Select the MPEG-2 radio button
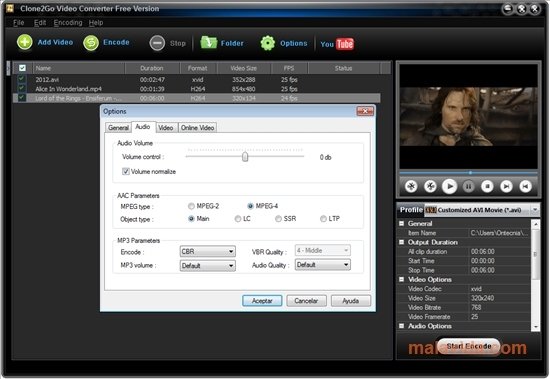Image resolution: width=550 pixels, height=379 pixels. (191, 206)
